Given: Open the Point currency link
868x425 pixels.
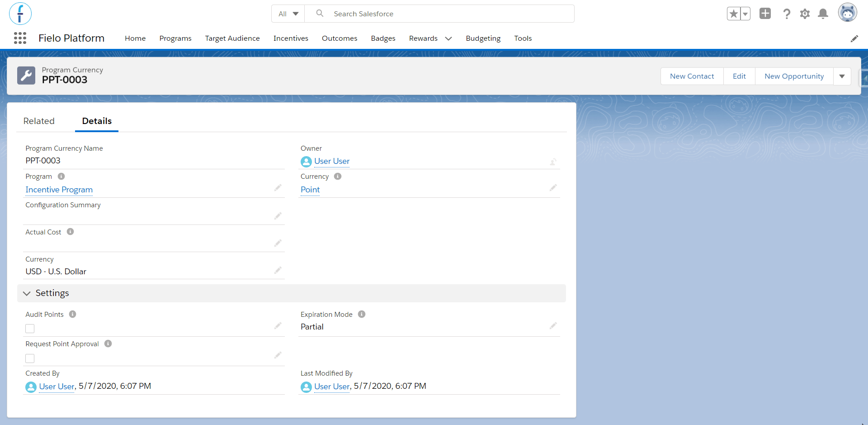Looking at the screenshot, I should coord(310,190).
